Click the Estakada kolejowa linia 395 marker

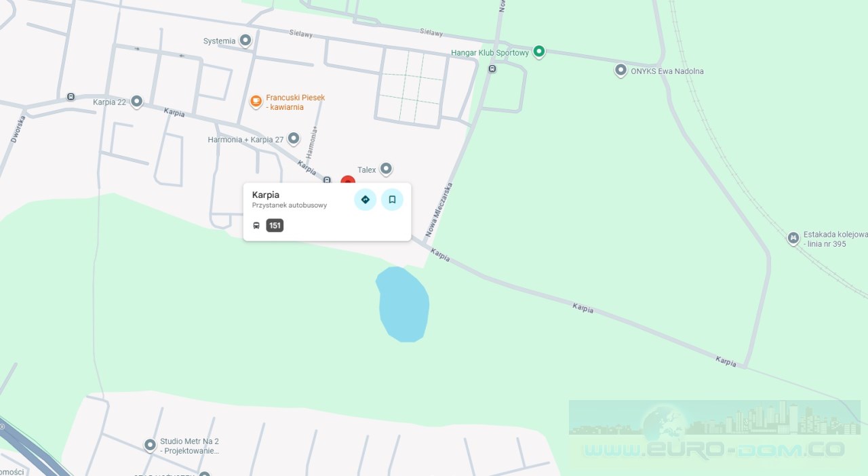tap(793, 238)
